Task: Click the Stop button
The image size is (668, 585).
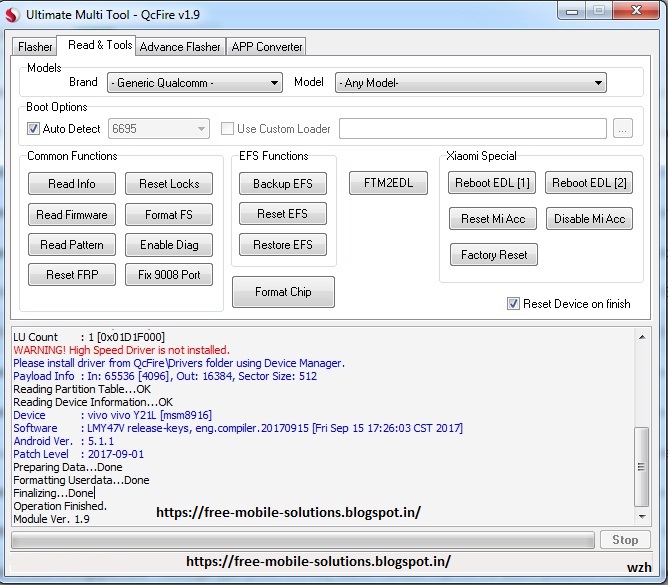Action: (x=625, y=540)
